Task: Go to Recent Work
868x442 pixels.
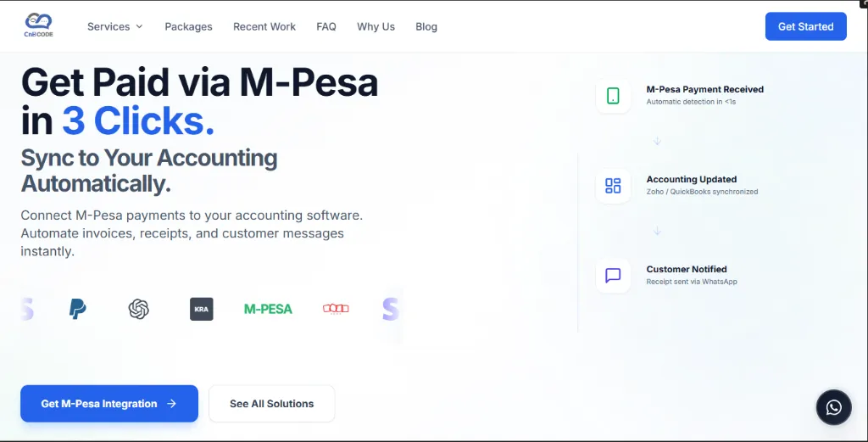Action: (x=264, y=26)
